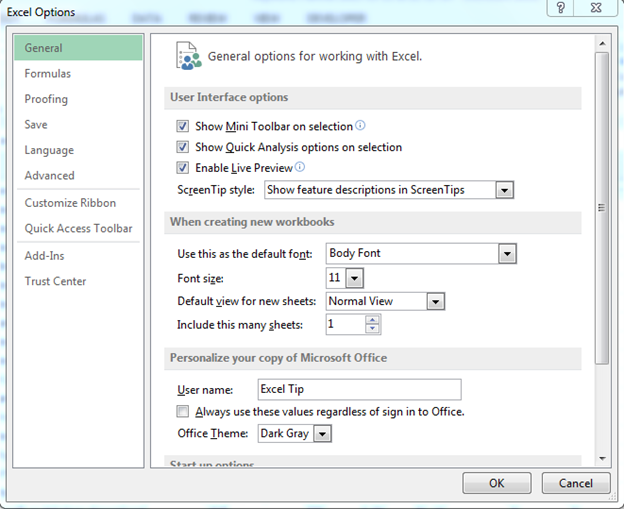The width and height of the screenshot is (624, 509).
Task: Uncheck Show Quick Analysis options on selection
Action: [183, 147]
